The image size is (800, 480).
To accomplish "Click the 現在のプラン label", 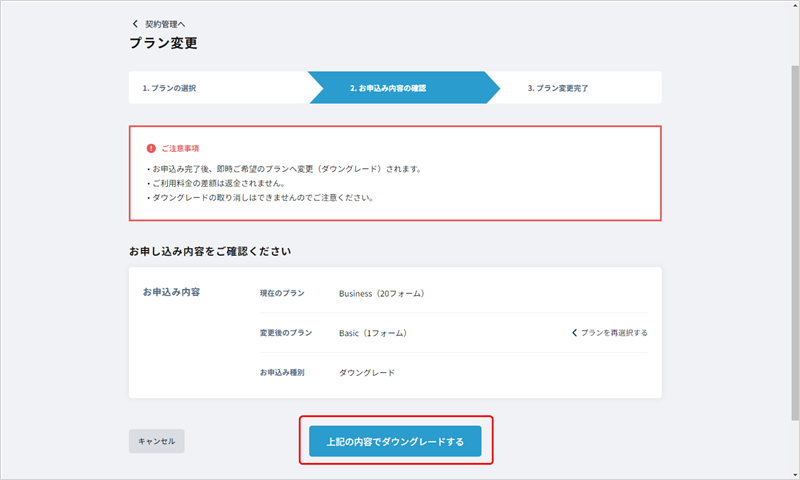I will point(281,293).
